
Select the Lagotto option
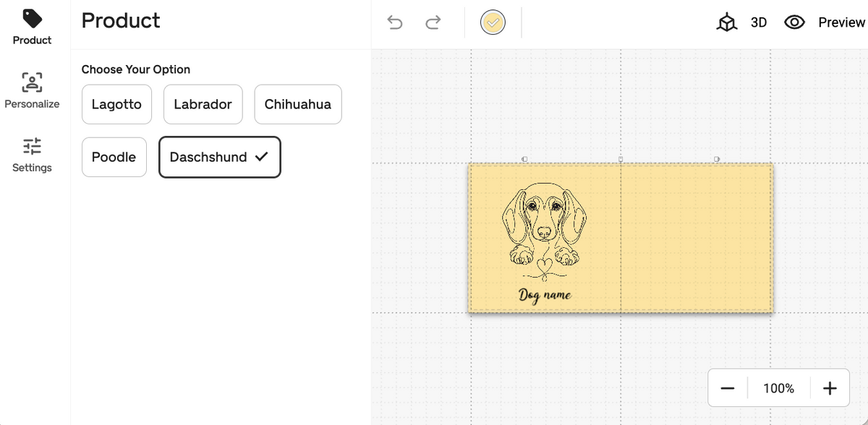click(x=116, y=104)
